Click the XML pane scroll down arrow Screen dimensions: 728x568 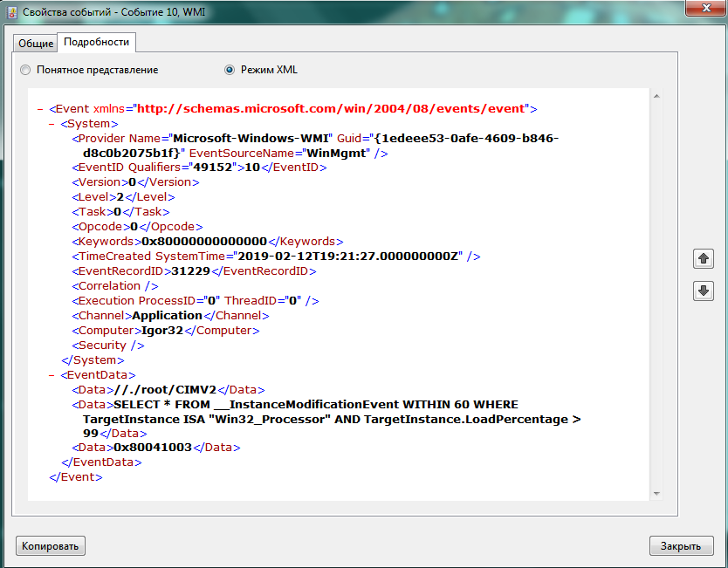[x=656, y=493]
